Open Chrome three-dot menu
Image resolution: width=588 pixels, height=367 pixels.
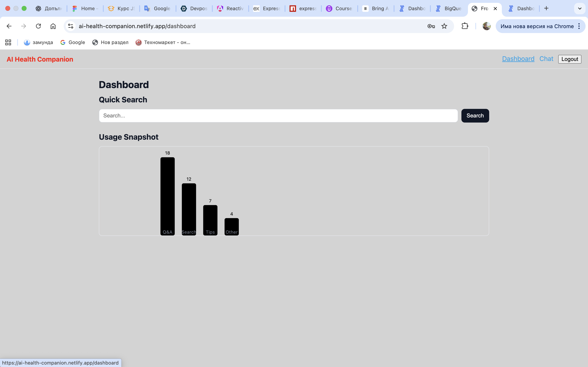(x=579, y=26)
